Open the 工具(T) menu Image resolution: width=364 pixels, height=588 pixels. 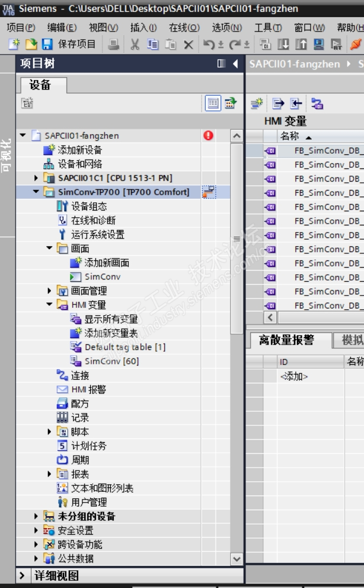(x=269, y=27)
